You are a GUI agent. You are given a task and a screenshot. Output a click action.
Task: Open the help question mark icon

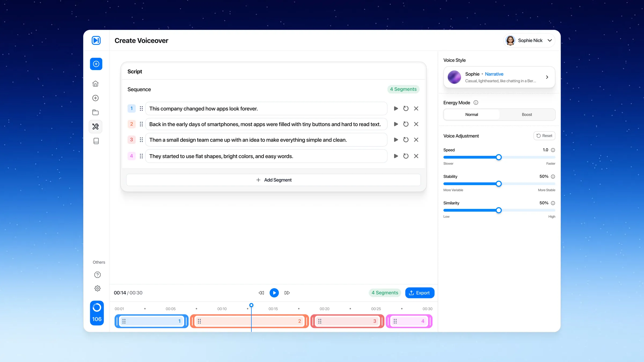point(97,275)
